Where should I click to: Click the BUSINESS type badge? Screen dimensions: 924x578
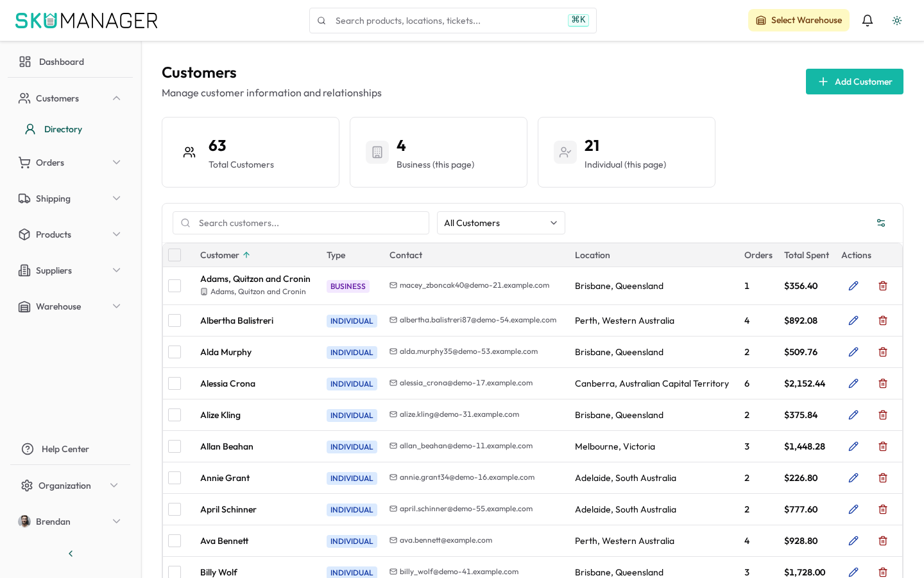pos(348,286)
